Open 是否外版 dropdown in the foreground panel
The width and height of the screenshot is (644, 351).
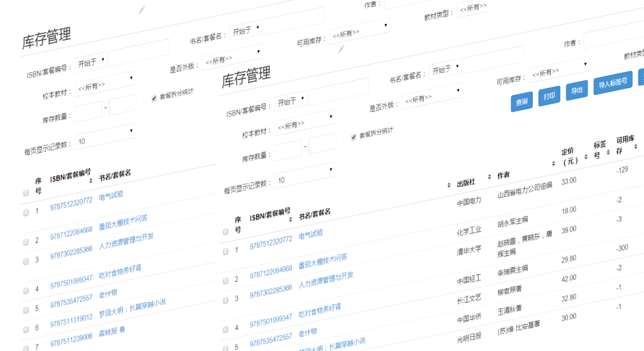[x=432, y=98]
